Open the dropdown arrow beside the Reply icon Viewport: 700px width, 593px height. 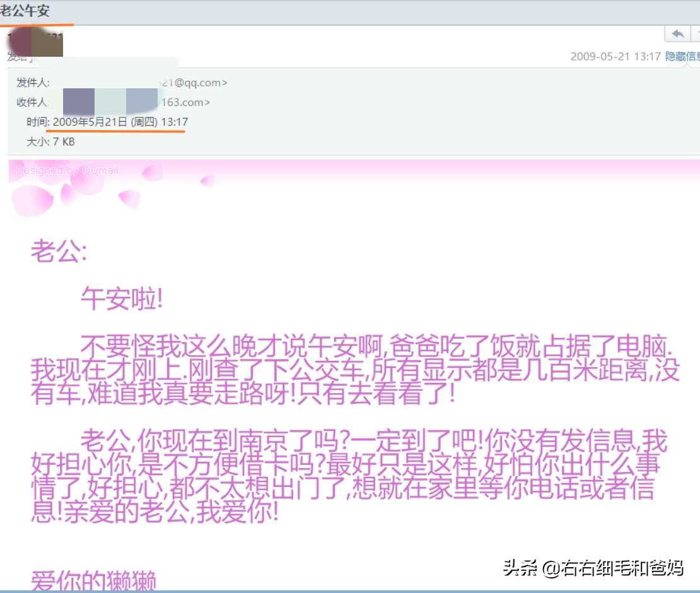pyautogui.click(x=697, y=33)
